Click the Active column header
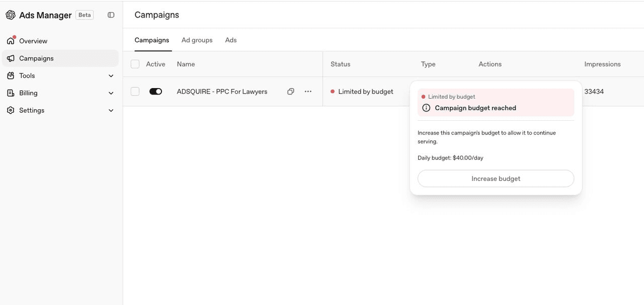The image size is (644, 305). 155,64
